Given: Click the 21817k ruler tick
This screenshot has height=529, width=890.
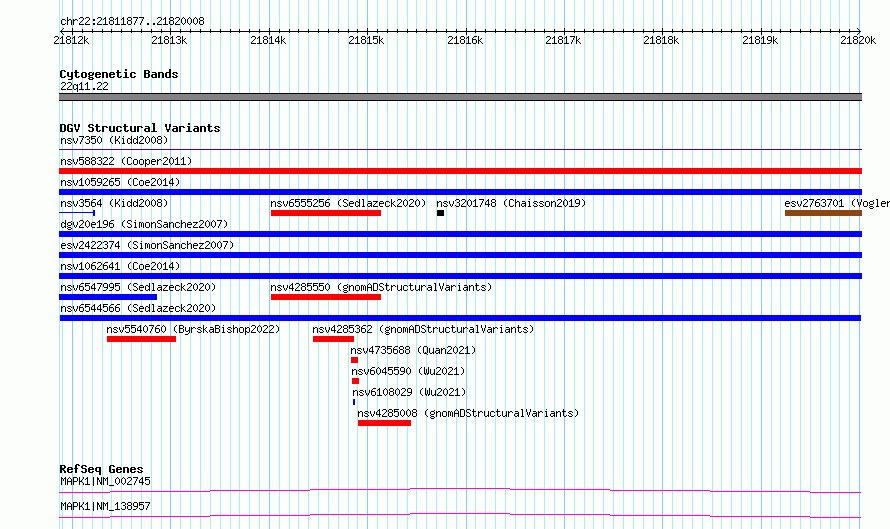Looking at the screenshot, I should pos(563,40).
